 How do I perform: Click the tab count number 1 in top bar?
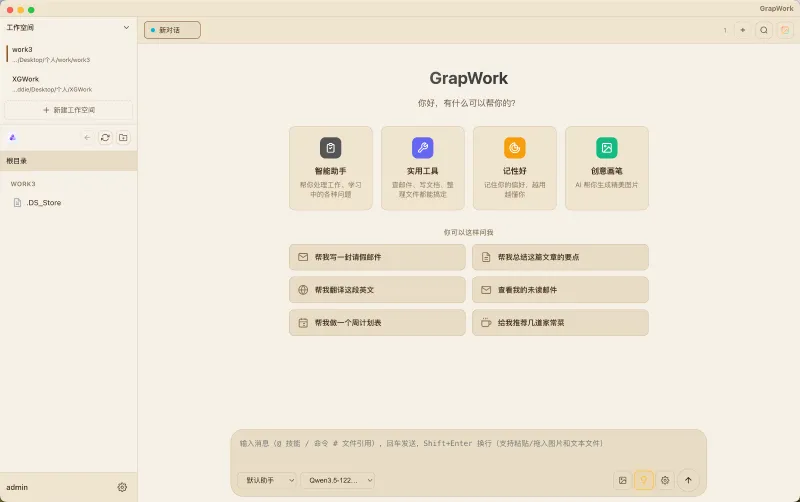[x=724, y=30]
